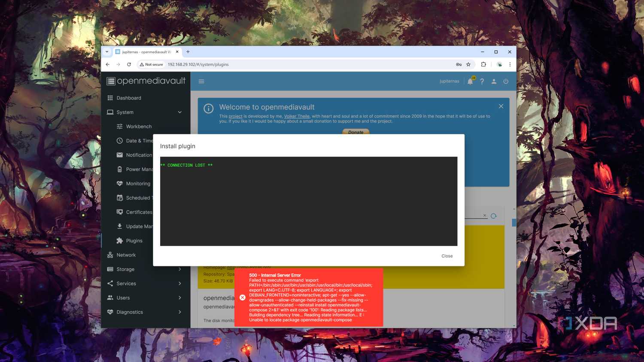Click the hamburger menu icon in the header
Screen dimensions: 644x362
pos(201,81)
